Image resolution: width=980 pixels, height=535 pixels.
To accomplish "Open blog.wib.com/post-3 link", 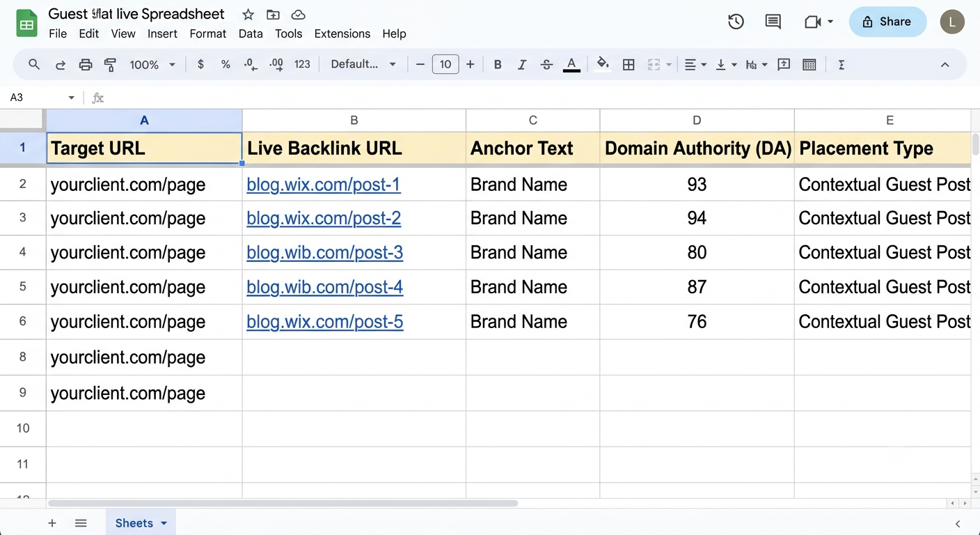I will tap(325, 252).
